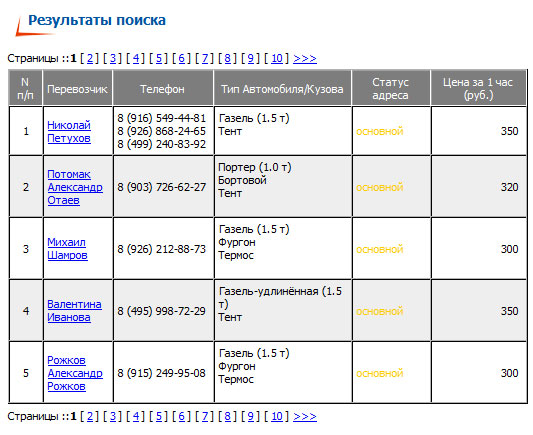
Task: Click the Телефон column header
Action: 163,89
